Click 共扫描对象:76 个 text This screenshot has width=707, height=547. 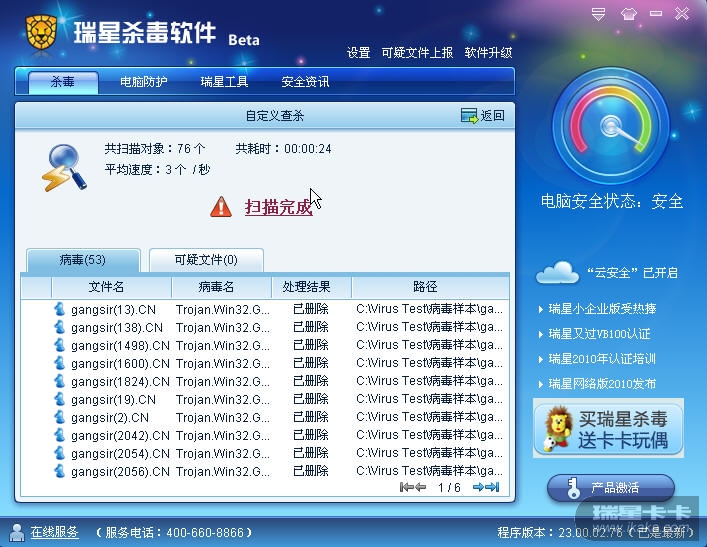coord(155,149)
